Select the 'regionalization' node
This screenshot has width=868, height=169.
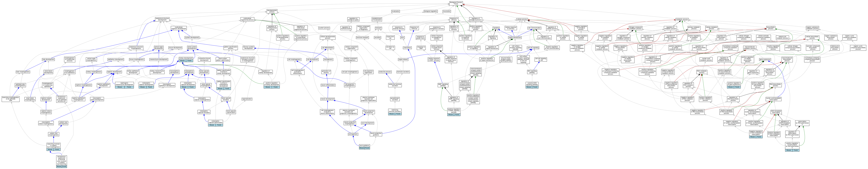247,99
